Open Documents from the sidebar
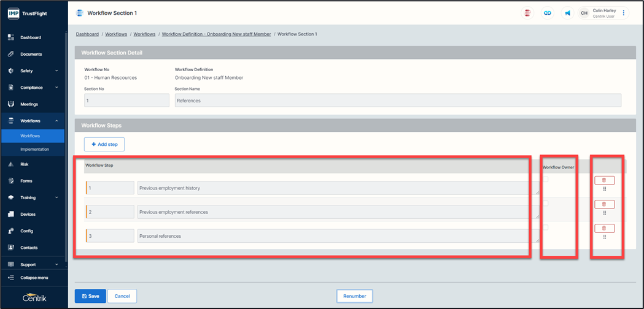644x309 pixels. [31, 54]
